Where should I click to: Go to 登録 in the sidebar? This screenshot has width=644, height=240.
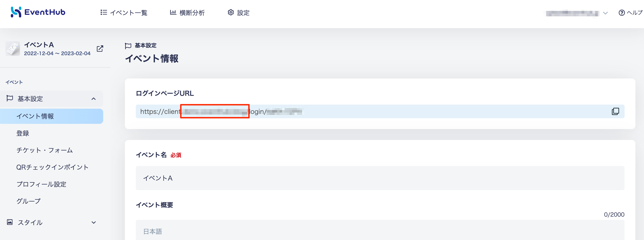click(23, 133)
